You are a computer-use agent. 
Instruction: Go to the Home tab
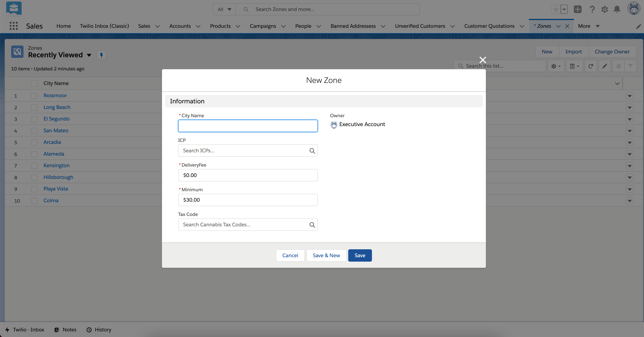(x=63, y=26)
